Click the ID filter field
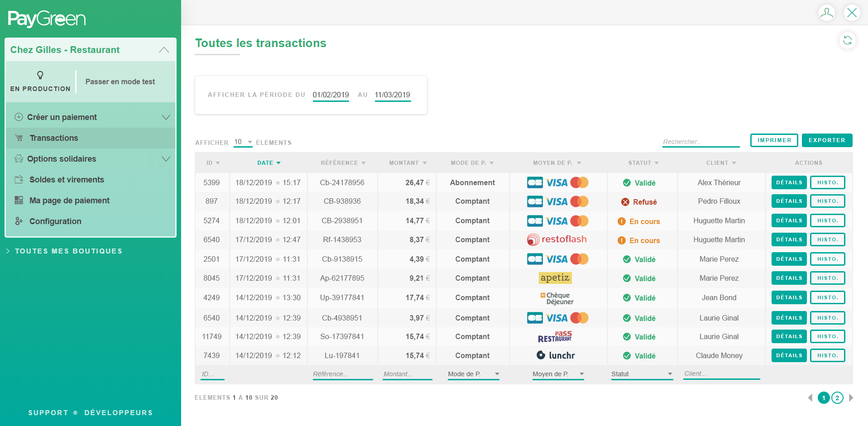 (213, 374)
